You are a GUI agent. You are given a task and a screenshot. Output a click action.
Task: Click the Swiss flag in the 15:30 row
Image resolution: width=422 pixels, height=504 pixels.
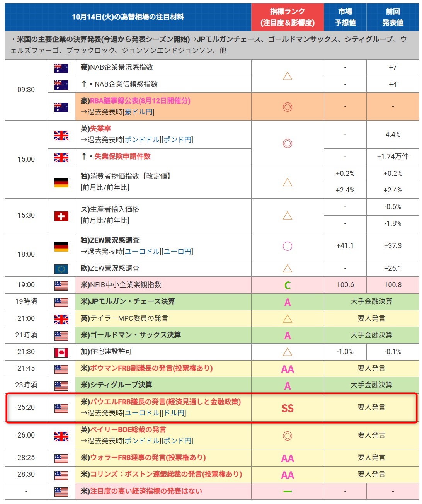click(x=61, y=216)
